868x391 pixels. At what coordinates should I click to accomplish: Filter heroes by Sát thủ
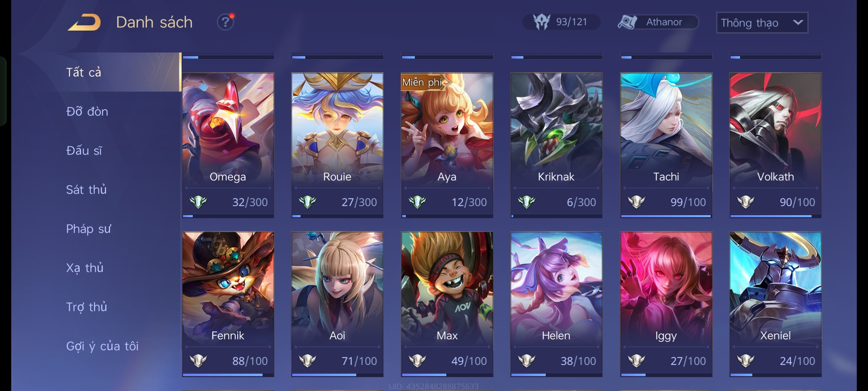tap(86, 190)
